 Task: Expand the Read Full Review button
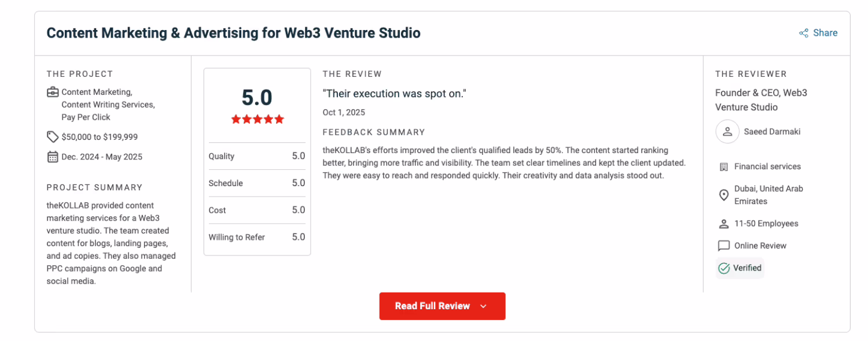(x=442, y=306)
